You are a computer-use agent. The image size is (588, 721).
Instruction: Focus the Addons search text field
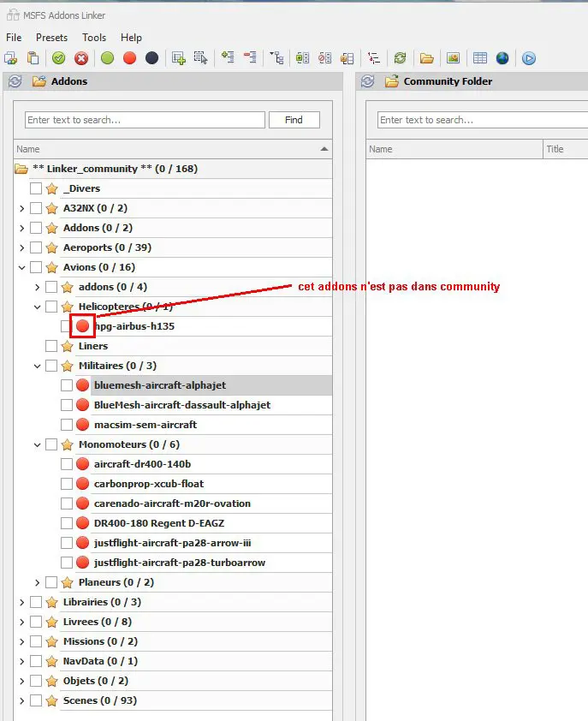(145, 120)
